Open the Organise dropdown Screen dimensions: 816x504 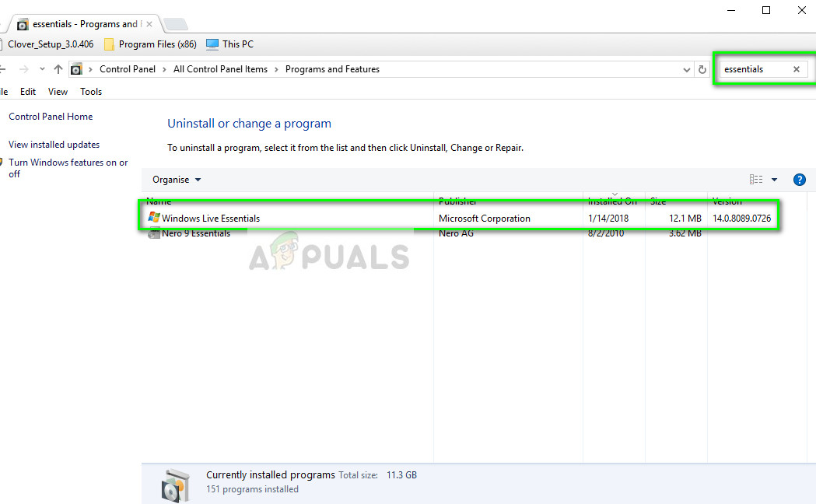177,180
